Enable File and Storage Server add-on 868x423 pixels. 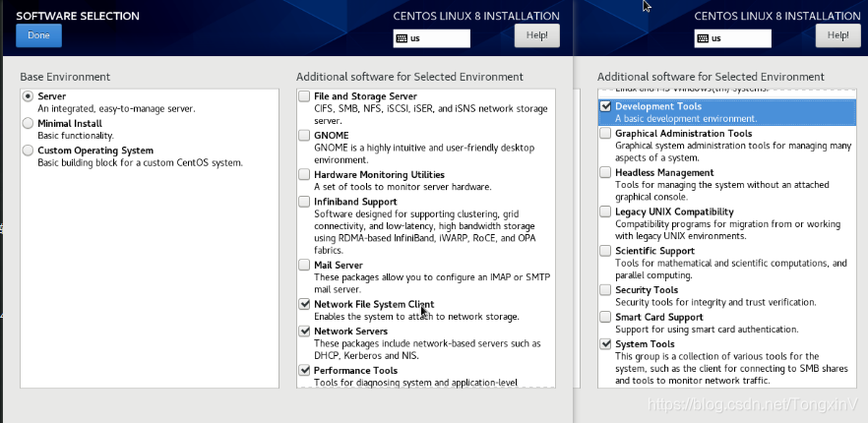tap(304, 96)
